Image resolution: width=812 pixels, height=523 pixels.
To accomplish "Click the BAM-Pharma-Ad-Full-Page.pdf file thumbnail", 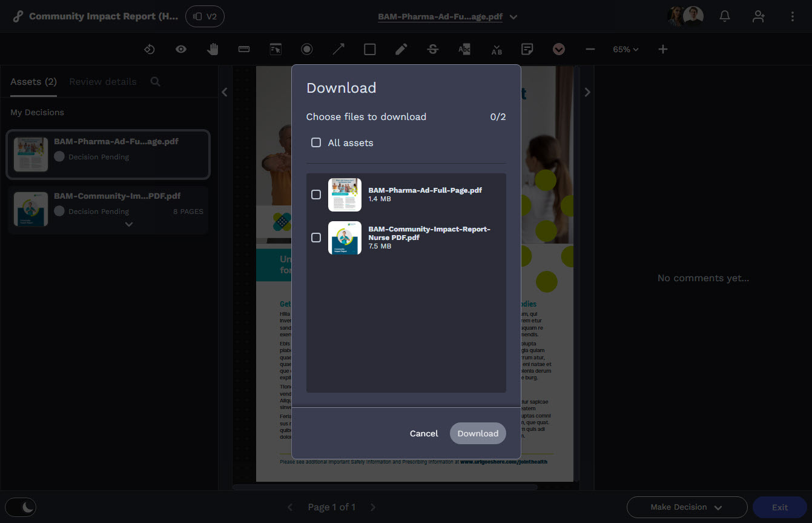I will click(345, 195).
